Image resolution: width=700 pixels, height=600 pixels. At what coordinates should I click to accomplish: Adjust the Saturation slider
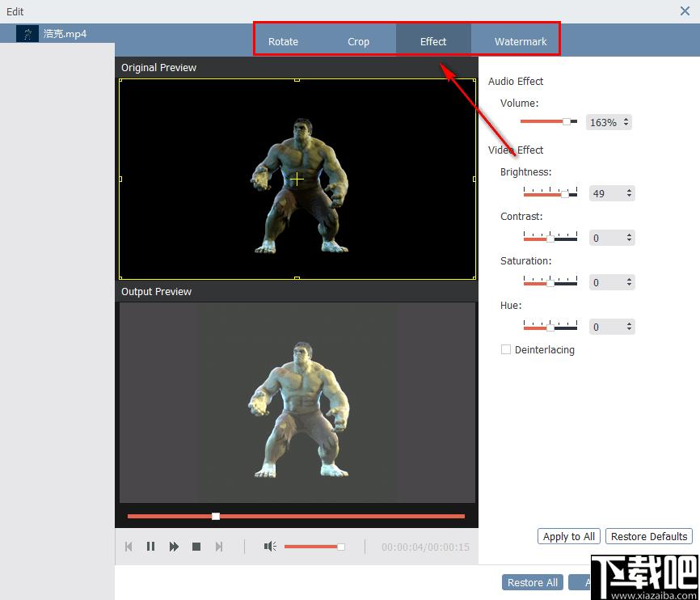point(550,282)
